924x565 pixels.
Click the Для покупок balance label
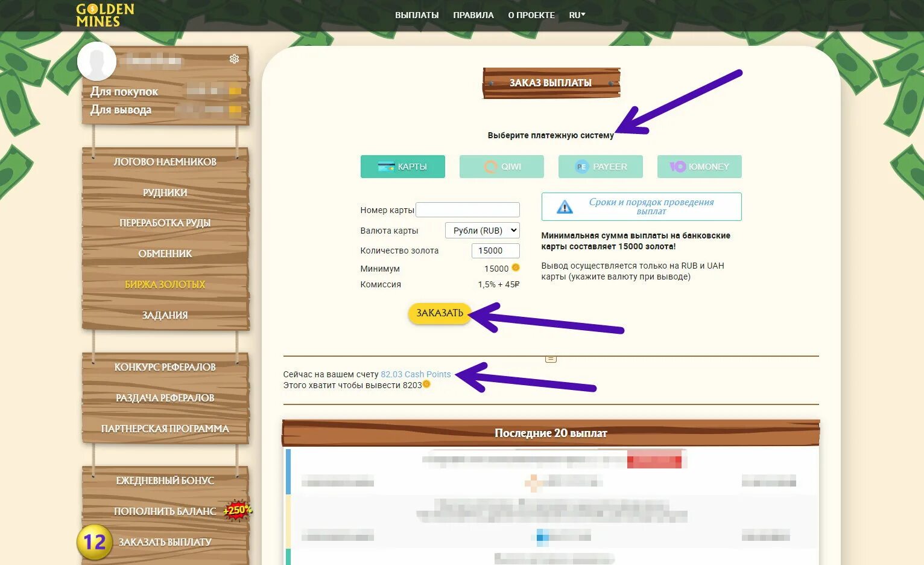(124, 92)
